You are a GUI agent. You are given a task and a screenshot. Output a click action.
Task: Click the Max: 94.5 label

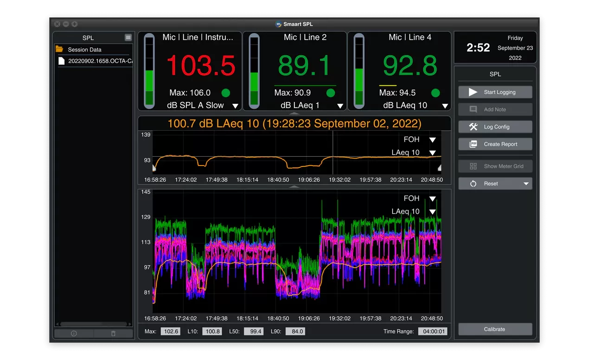pyautogui.click(x=397, y=93)
